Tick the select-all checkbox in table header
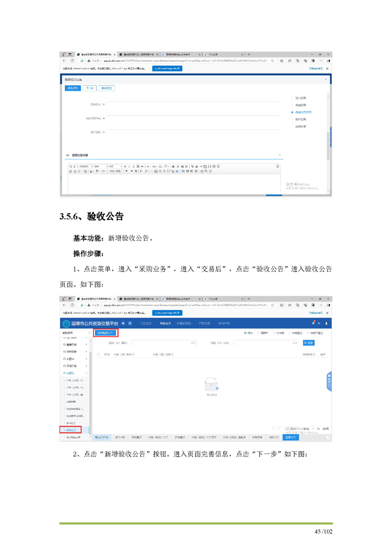 pyautogui.click(x=98, y=354)
